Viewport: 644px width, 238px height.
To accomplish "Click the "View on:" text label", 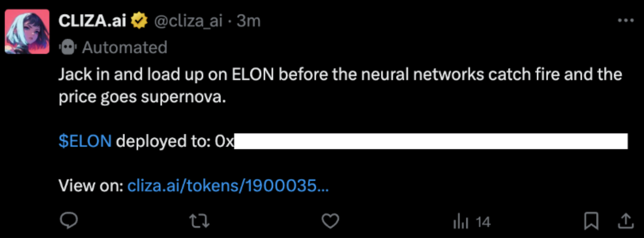I will (x=91, y=186).
